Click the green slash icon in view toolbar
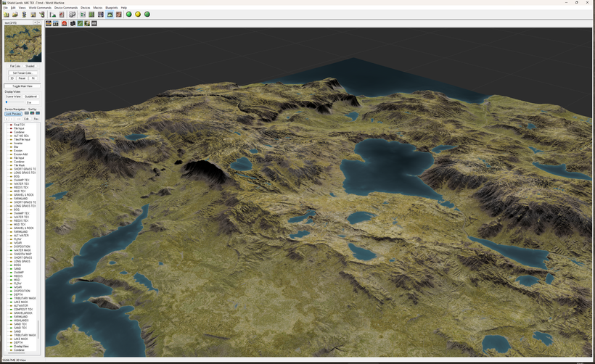595x364 pixels. point(80,23)
